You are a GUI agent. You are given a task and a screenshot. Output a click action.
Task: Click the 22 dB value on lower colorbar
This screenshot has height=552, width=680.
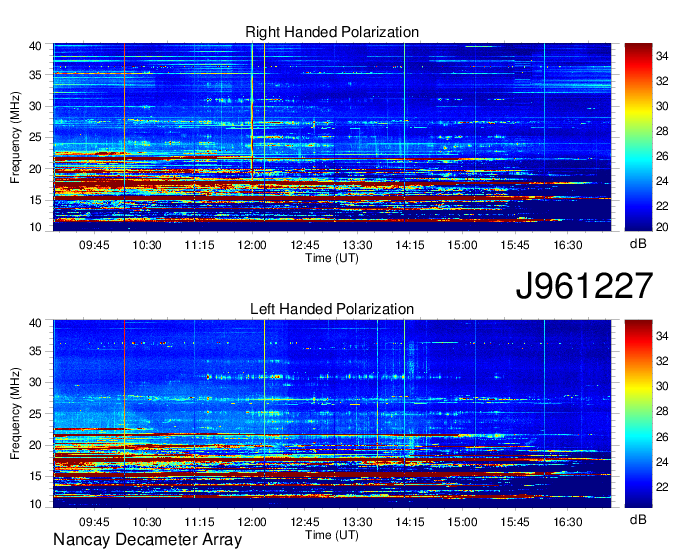pos(662,487)
